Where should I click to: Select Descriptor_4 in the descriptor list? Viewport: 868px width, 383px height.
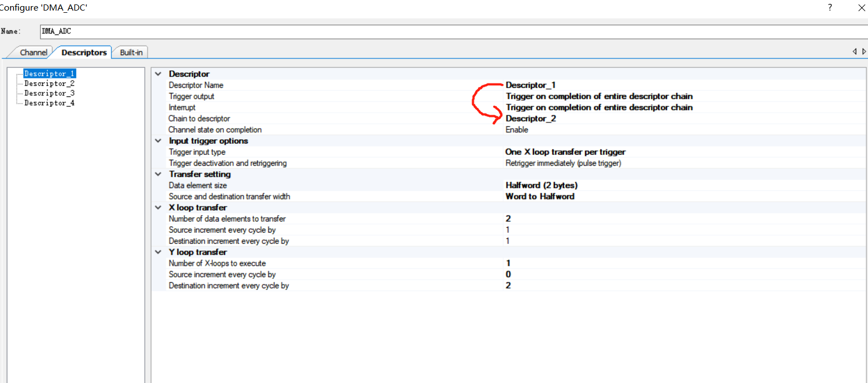(x=50, y=103)
